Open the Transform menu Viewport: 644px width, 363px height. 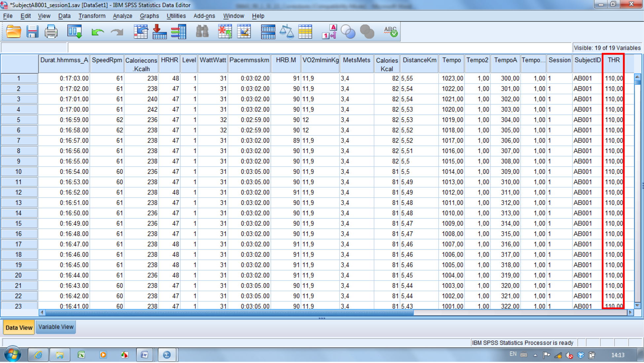(x=92, y=16)
